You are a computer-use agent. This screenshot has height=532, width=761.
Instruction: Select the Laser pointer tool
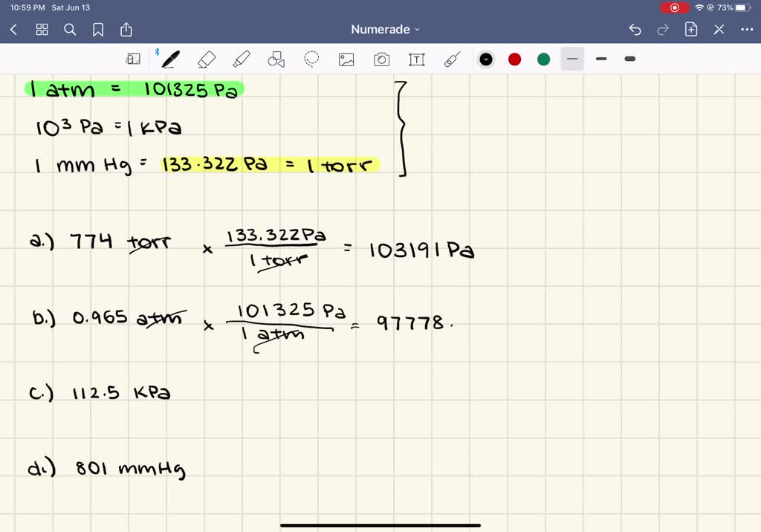(x=452, y=59)
